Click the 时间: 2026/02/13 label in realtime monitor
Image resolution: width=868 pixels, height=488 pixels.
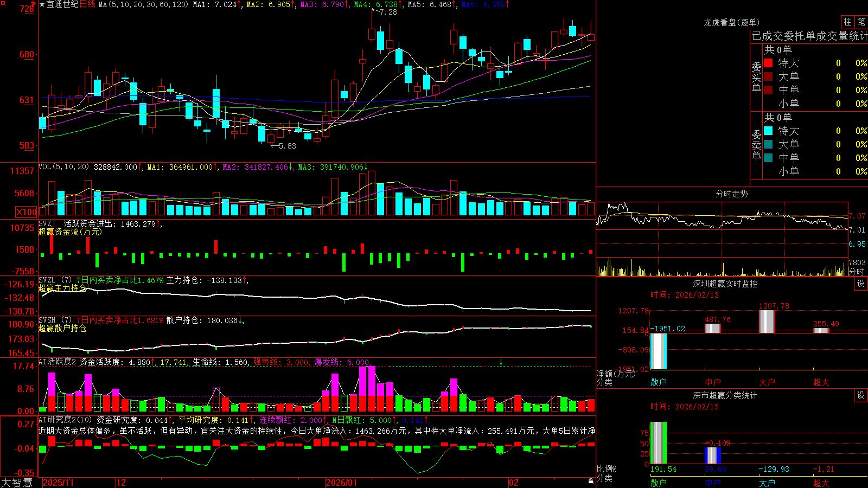(x=685, y=295)
